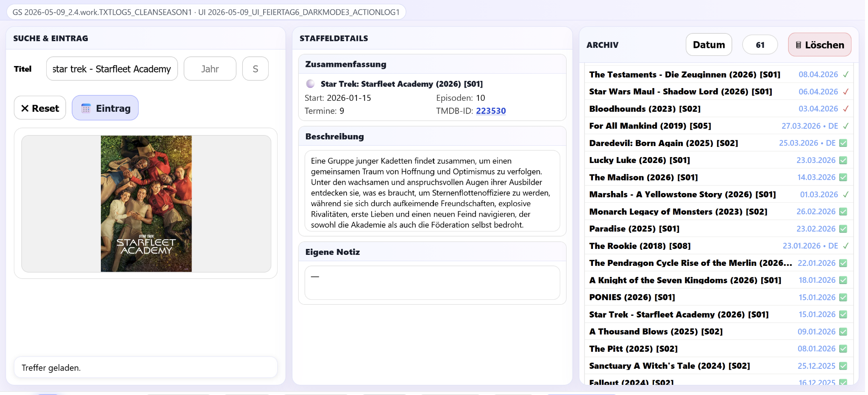Click into the Eigene Notiz text area
The width and height of the screenshot is (868, 395).
pos(432,282)
